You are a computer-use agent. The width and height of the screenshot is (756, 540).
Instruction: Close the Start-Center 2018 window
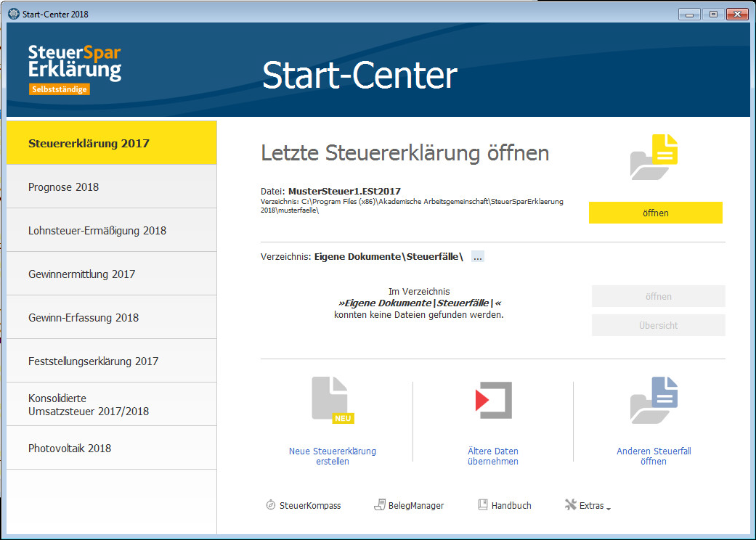click(738, 15)
